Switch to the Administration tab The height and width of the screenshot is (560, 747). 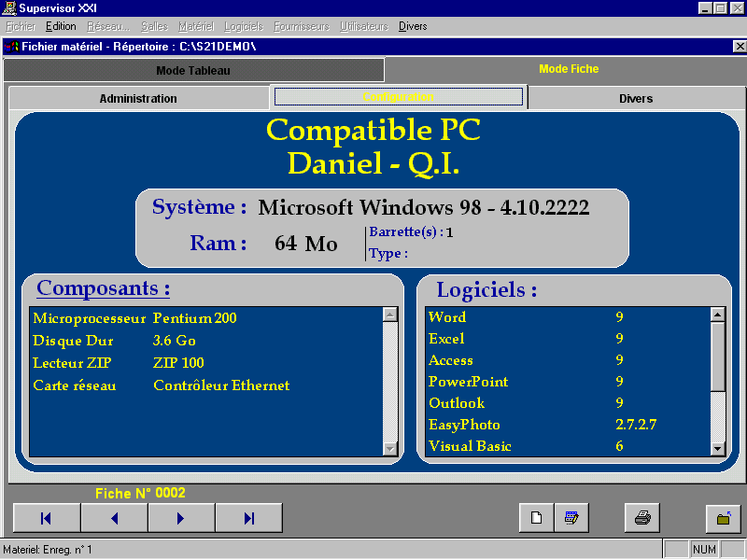pos(138,99)
